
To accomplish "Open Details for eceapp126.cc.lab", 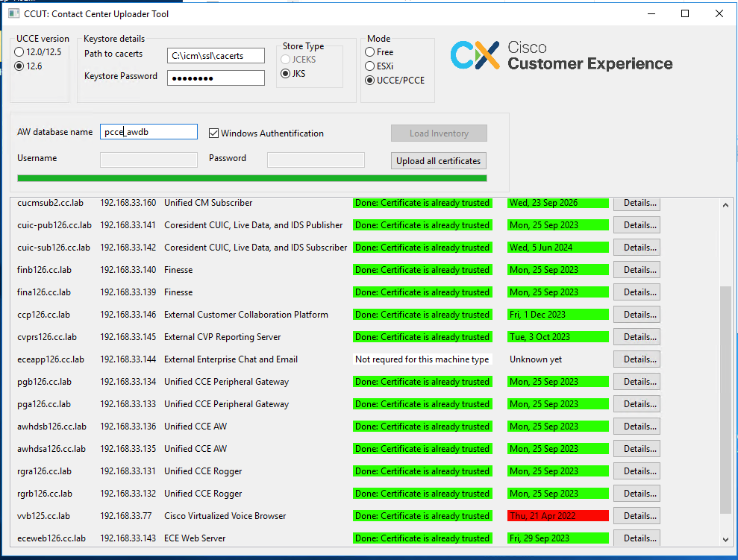I will point(637,359).
